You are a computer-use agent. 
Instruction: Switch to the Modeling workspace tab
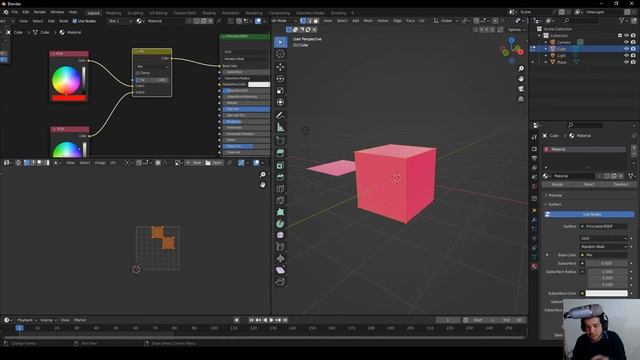[x=113, y=13]
